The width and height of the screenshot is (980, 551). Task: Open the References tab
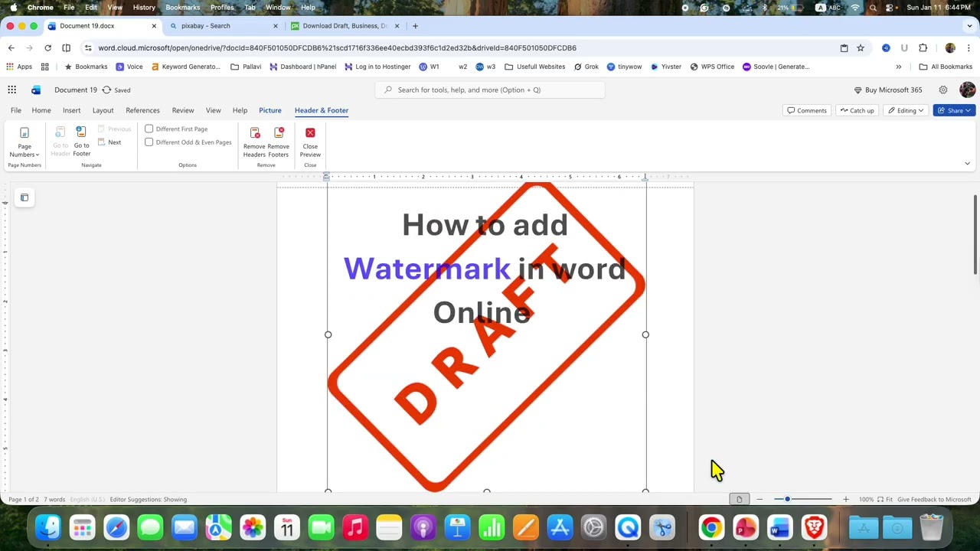coord(142,110)
